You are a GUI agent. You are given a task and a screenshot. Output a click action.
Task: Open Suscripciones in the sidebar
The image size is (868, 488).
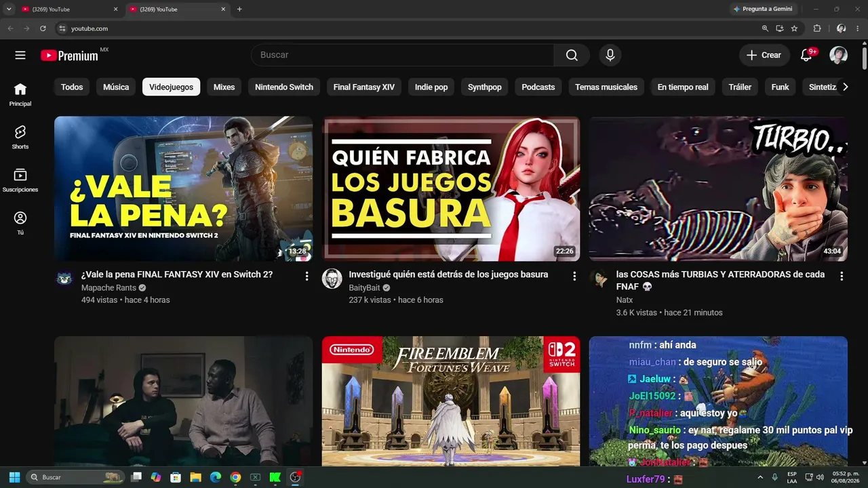[x=20, y=180]
